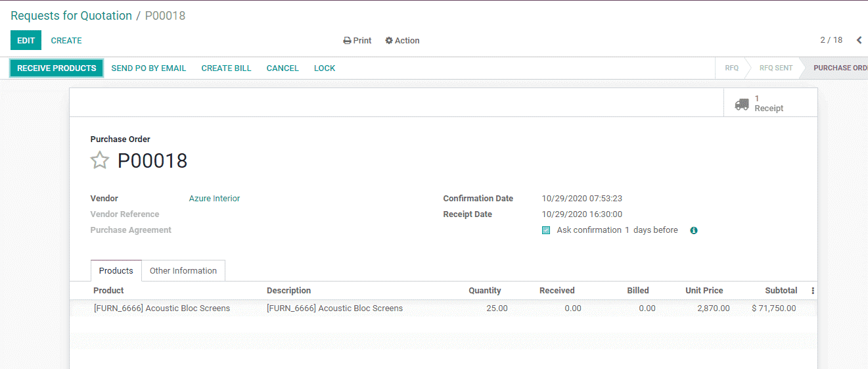Image resolution: width=868 pixels, height=369 pixels.
Task: Click the CANCEL button
Action: [283, 68]
